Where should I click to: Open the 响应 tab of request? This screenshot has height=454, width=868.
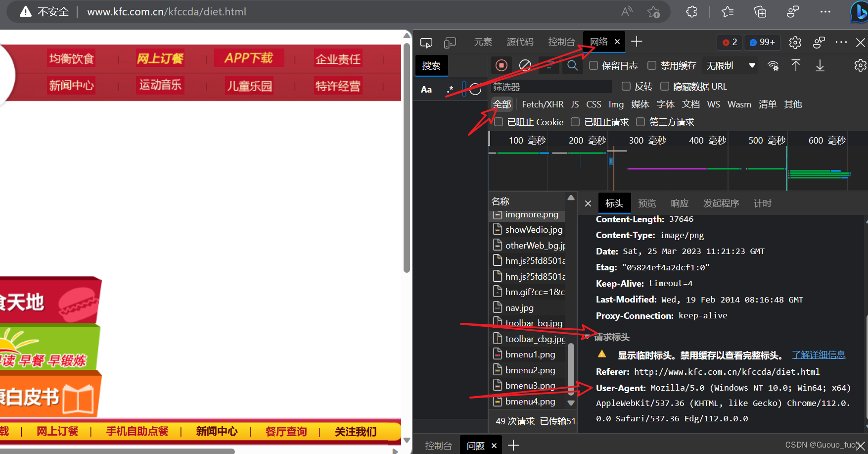tap(680, 203)
